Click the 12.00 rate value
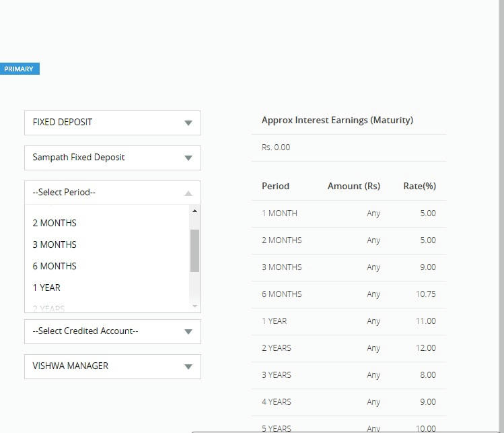The width and height of the screenshot is (504, 433). click(425, 348)
